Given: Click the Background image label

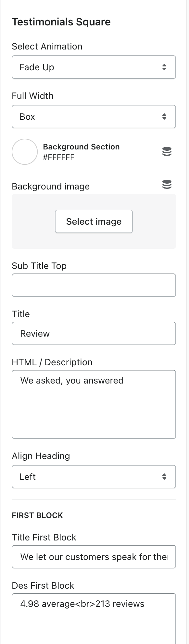Looking at the screenshot, I should (51, 187).
